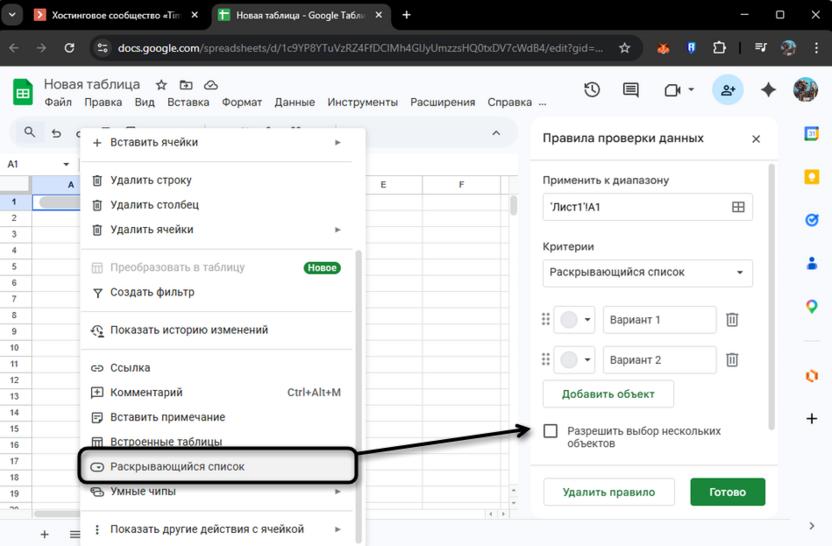Click the Вариант 2 text field
The height and width of the screenshot is (546, 832).
pos(660,360)
